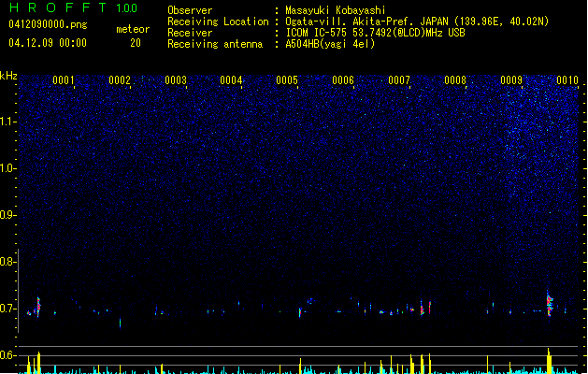The height and width of the screenshot is (374, 588).
Task: Click the date stamp 04.12.09 00:00
Action: tap(48, 43)
